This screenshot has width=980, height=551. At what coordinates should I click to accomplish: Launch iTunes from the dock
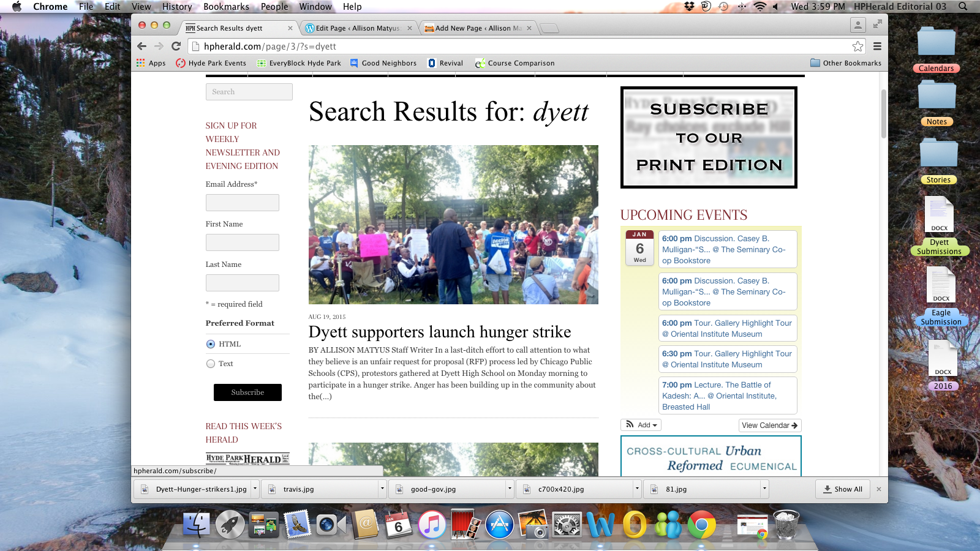(x=432, y=525)
